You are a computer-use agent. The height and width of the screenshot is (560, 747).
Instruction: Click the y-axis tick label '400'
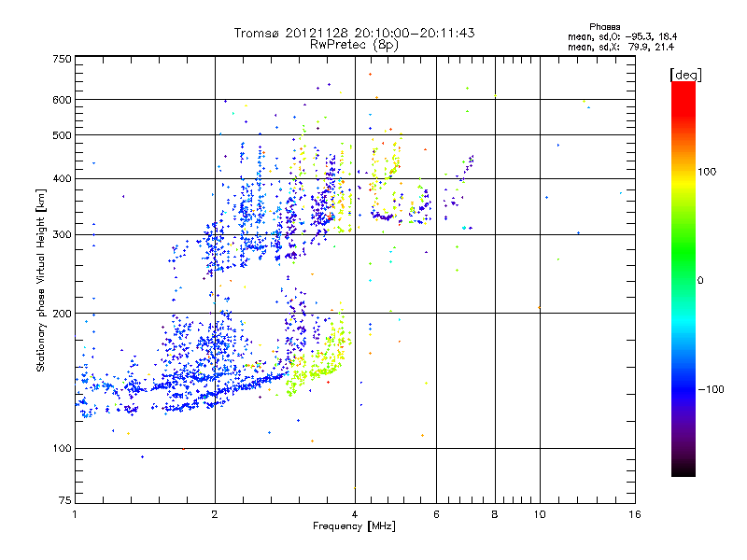coord(62,179)
